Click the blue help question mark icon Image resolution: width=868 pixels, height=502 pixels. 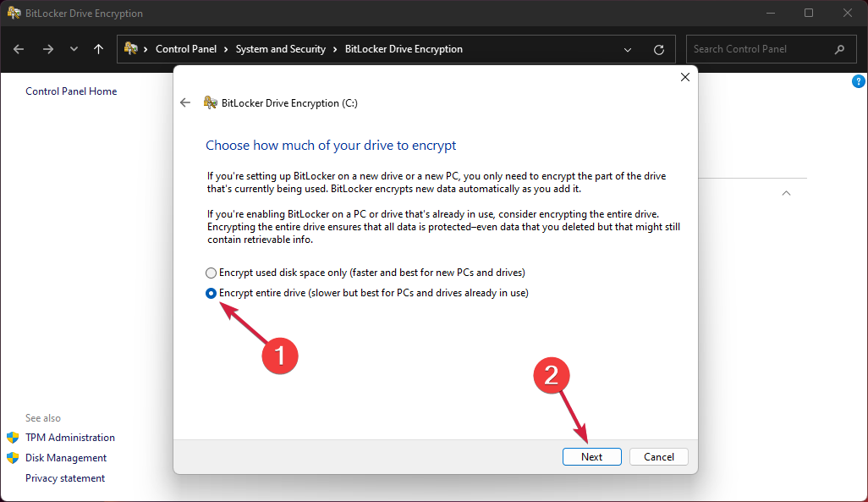tap(859, 80)
